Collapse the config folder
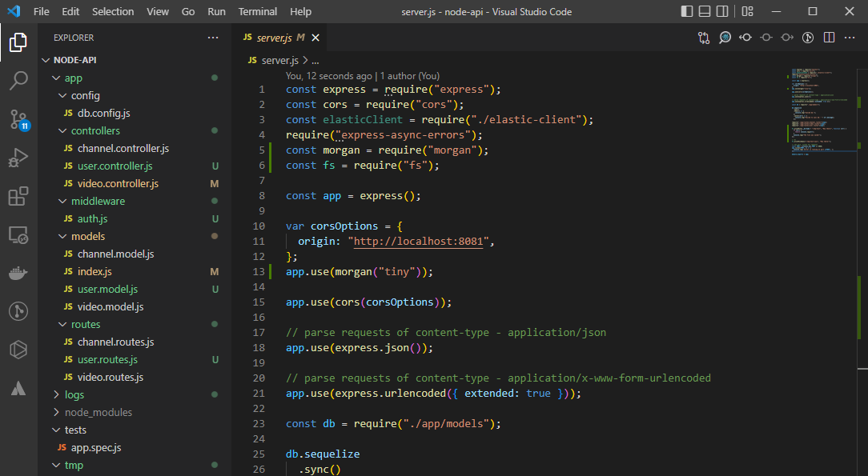This screenshot has height=476, width=868. pyautogui.click(x=62, y=96)
